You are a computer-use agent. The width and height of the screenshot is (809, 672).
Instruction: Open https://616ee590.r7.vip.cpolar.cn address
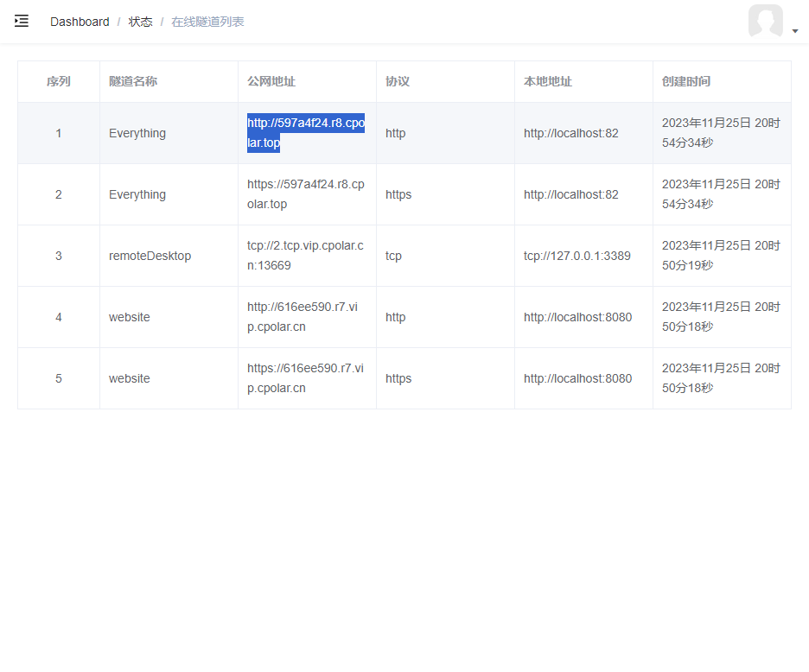[x=305, y=378]
